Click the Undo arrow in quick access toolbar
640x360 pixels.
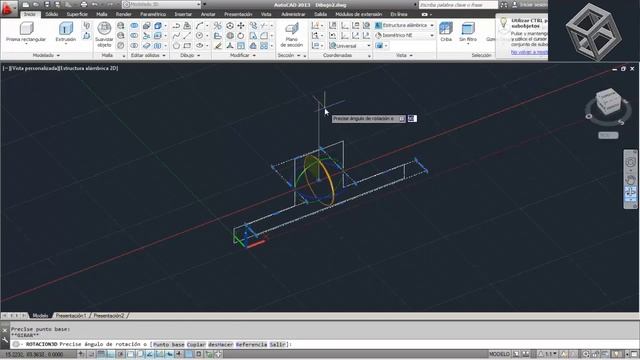[95, 4]
